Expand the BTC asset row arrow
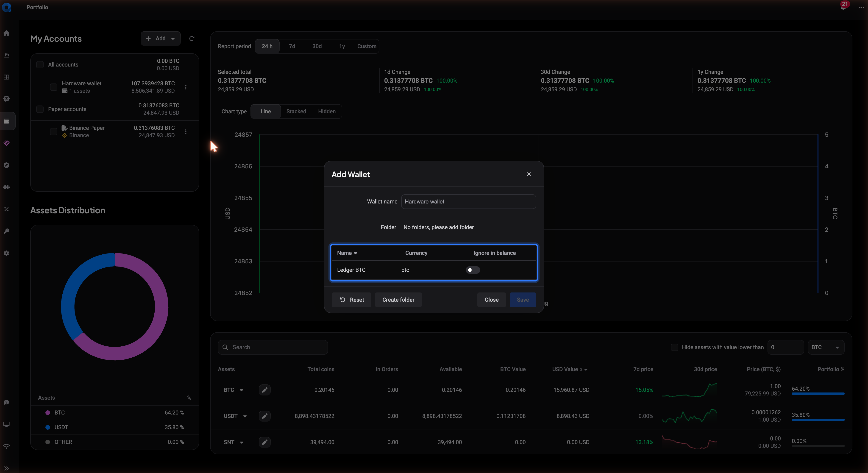Viewport: 868px width, 473px height. coord(242,390)
